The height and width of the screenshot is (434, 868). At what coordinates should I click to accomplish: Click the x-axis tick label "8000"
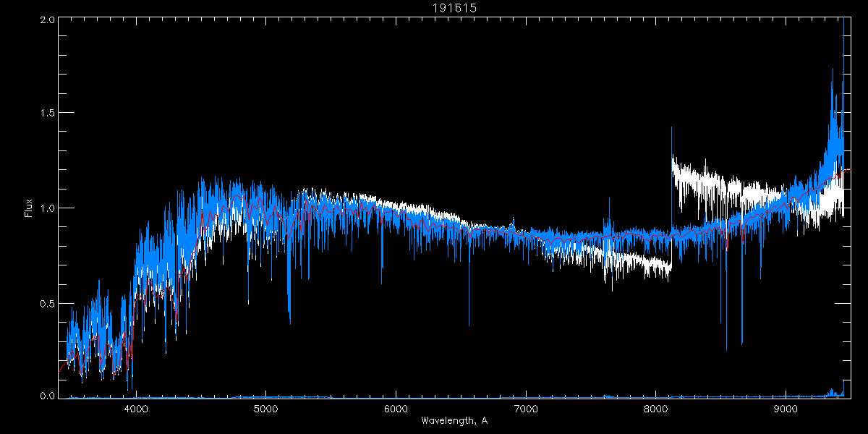click(655, 408)
